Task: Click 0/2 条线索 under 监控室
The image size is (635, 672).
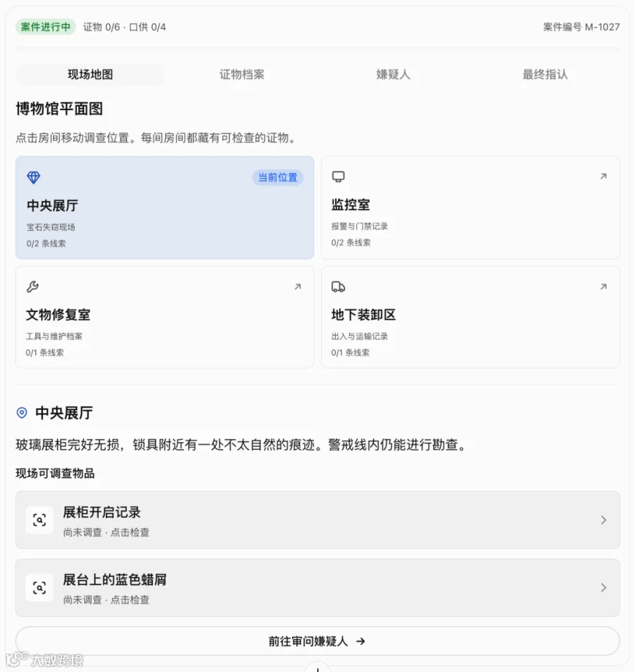Action: tap(351, 243)
